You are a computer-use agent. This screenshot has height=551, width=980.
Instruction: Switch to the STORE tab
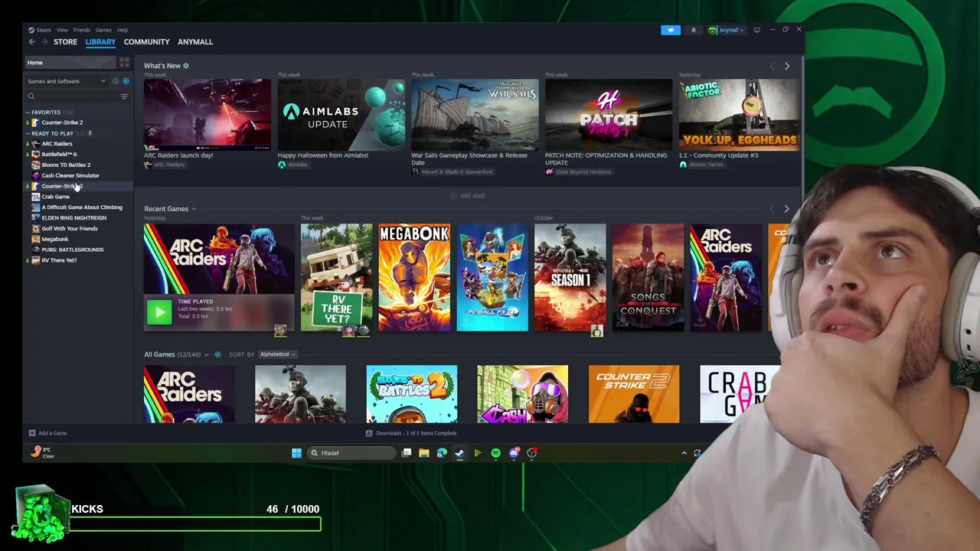click(x=65, y=42)
